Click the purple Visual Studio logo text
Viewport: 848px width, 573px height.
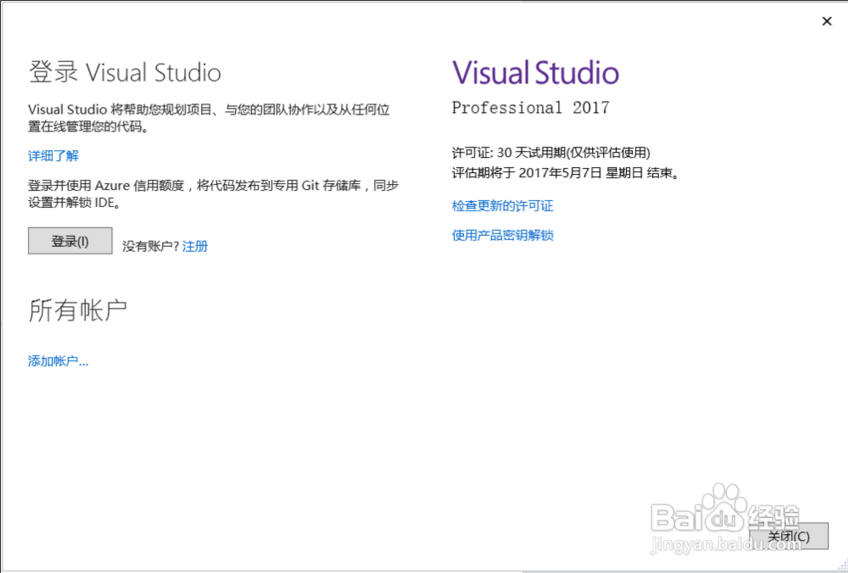point(535,73)
